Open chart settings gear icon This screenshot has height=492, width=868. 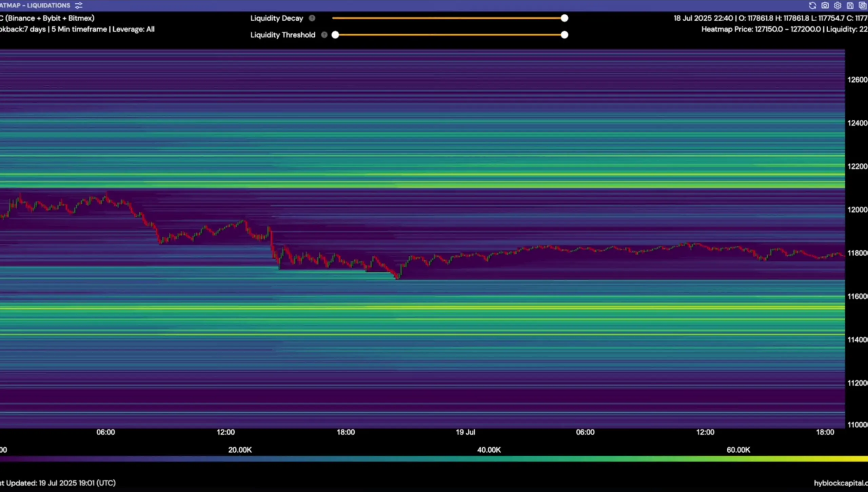(837, 5)
